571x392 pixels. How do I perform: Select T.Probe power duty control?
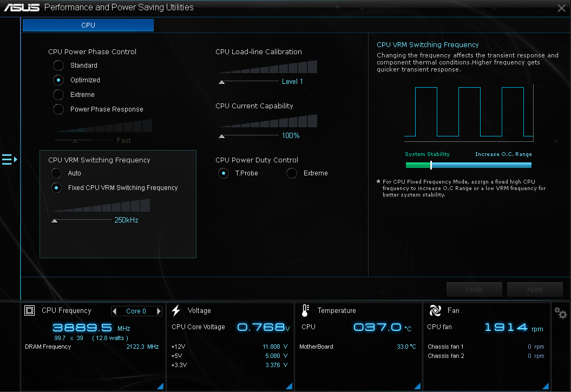pyautogui.click(x=224, y=173)
